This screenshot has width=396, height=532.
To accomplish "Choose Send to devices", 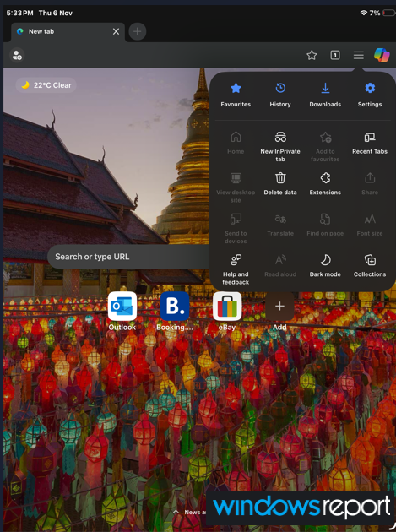I will (236, 229).
